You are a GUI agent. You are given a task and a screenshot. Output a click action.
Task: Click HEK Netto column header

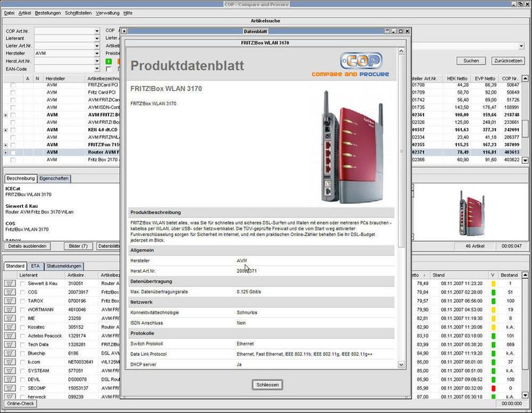[457, 78]
